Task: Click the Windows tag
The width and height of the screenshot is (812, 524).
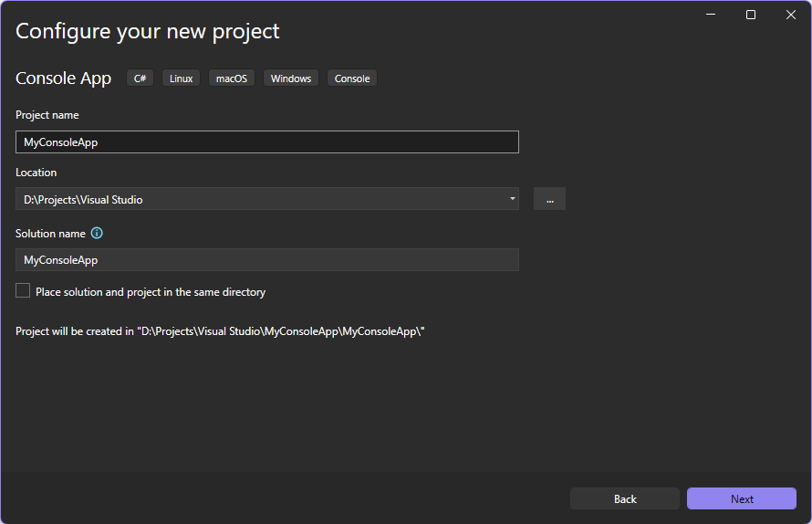Action: click(x=291, y=79)
